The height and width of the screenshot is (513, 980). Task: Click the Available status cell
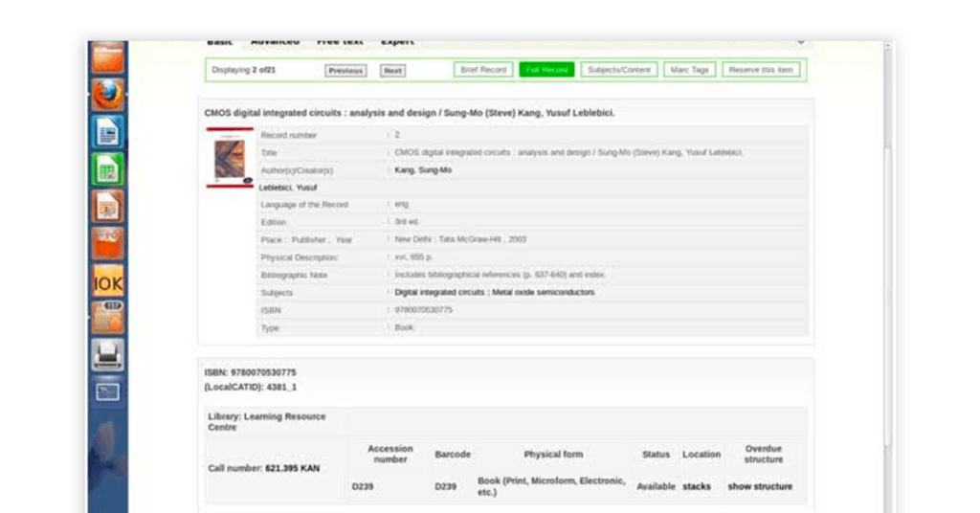click(x=656, y=486)
